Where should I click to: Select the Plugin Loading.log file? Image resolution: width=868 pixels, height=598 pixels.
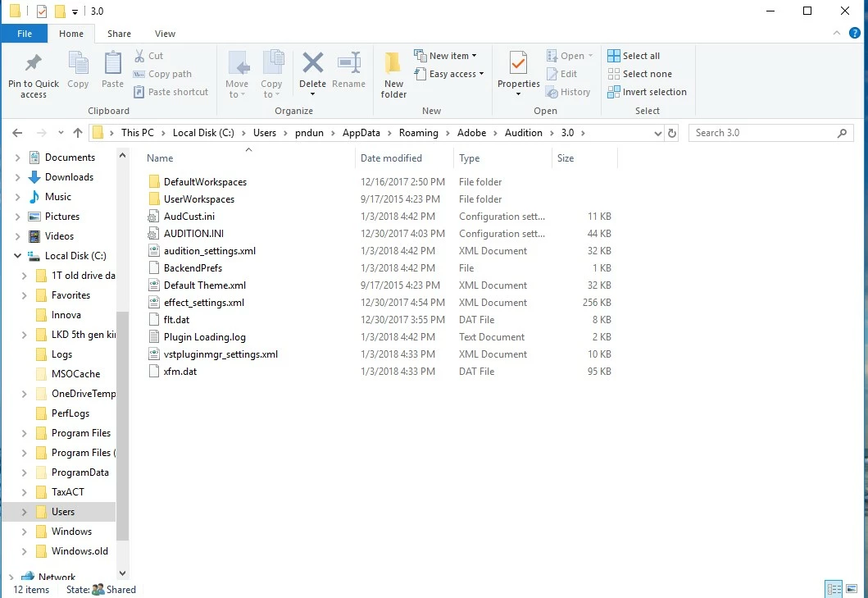(x=205, y=337)
